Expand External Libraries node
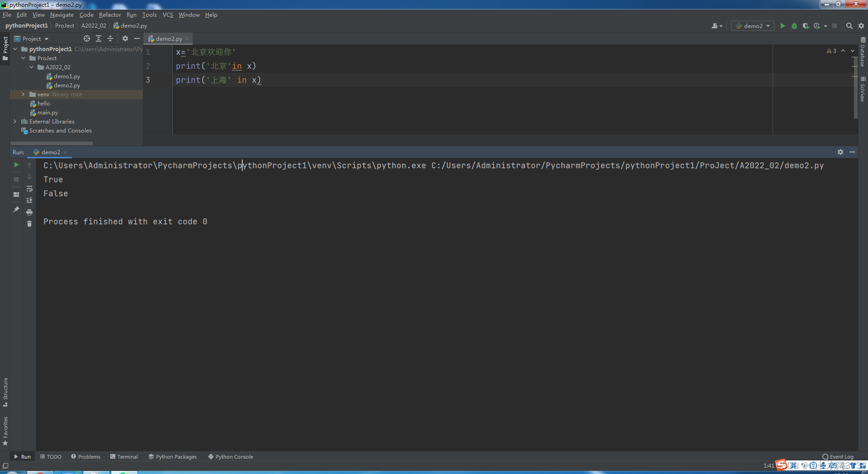The image size is (868, 474). pos(15,121)
